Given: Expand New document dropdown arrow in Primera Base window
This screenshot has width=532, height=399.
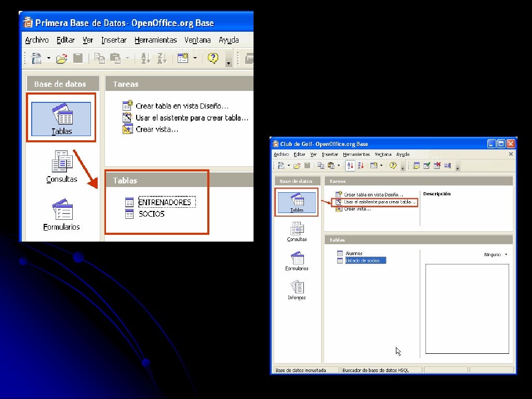Looking at the screenshot, I should pyautogui.click(x=48, y=58).
